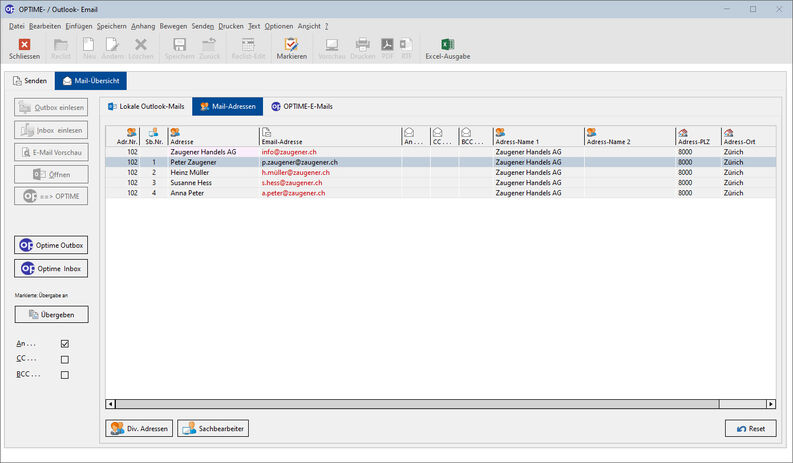
Task: Click the horizontal scrollbar right arrow
Action: [x=771, y=404]
